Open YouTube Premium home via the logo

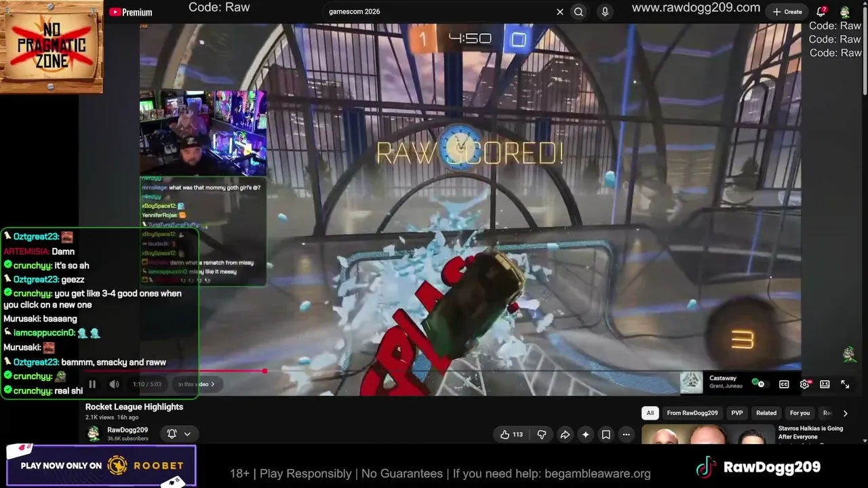[x=130, y=12]
